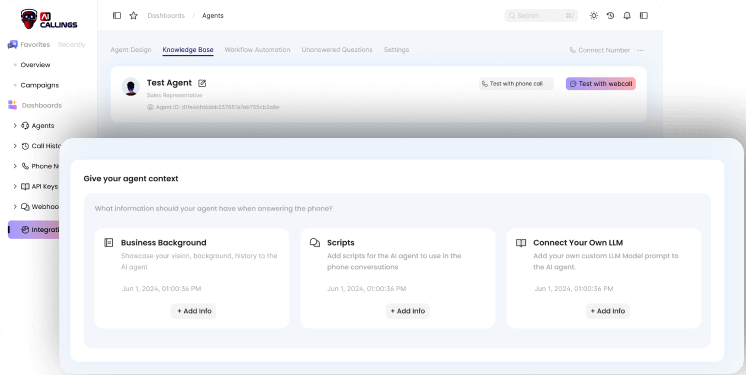Screen dimensions: 746x375
Task: Click the Agent ID icon
Action: (x=150, y=107)
